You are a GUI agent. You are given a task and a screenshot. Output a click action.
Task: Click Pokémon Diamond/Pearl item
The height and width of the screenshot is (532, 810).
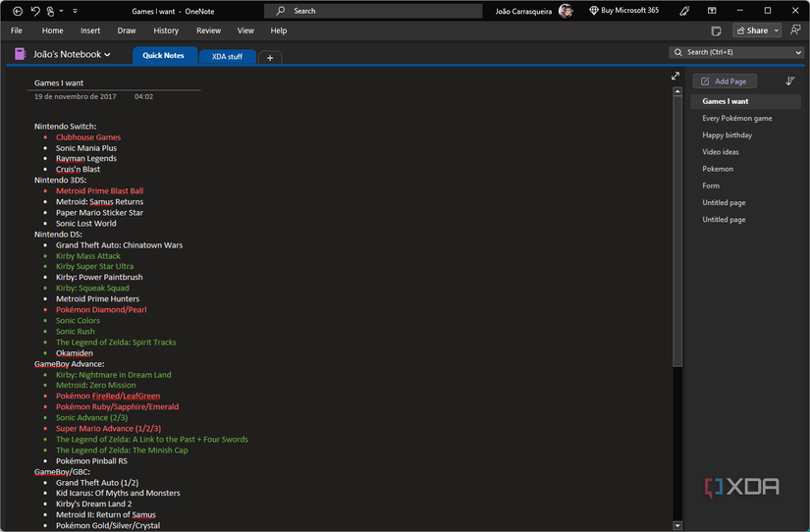click(101, 310)
